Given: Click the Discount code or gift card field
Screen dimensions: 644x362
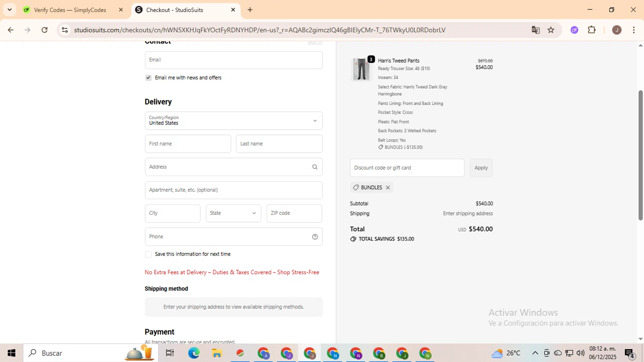Looking at the screenshot, I should (407, 168).
